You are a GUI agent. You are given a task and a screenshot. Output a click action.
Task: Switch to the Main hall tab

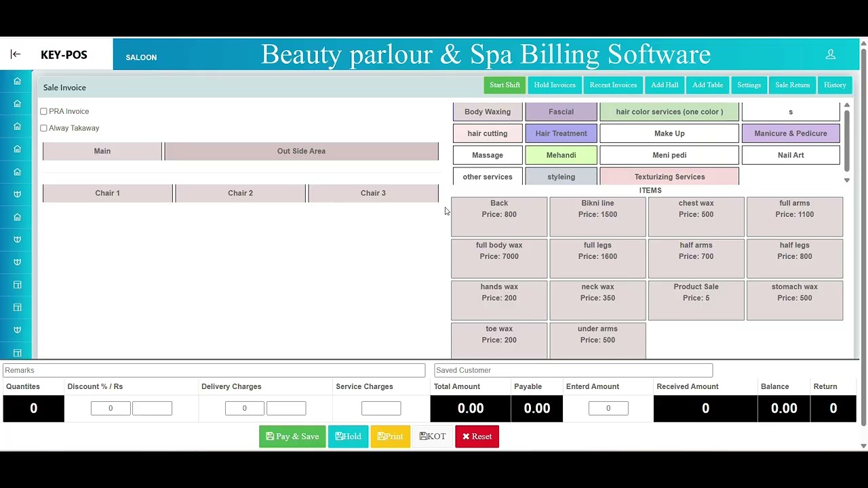point(102,151)
